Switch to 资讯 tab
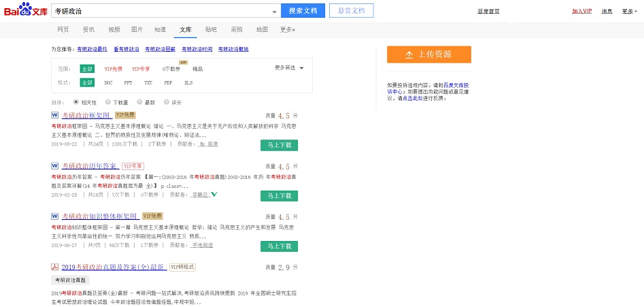Screen dimensions: 644x307 coord(88,29)
